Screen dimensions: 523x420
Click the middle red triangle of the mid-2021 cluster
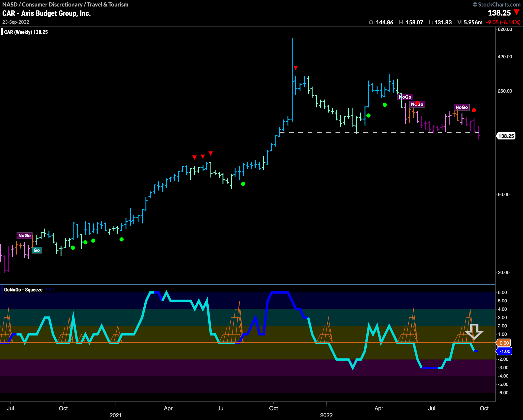[x=203, y=156]
